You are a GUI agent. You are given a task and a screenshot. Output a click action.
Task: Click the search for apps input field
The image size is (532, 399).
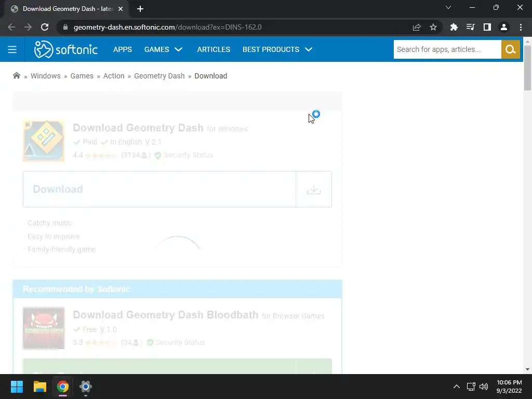pyautogui.click(x=447, y=49)
